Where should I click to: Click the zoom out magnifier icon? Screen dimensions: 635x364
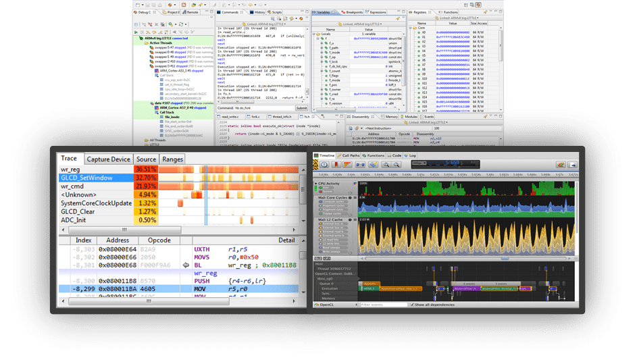[x=396, y=164]
